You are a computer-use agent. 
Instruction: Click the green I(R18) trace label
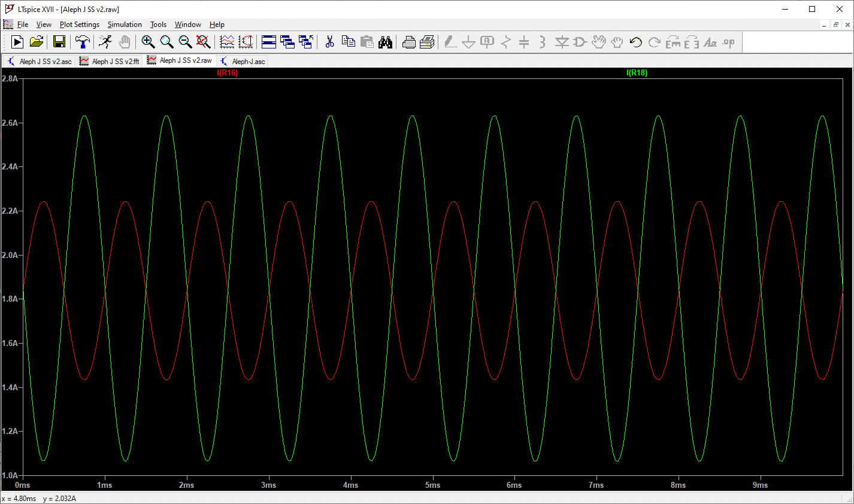(637, 73)
